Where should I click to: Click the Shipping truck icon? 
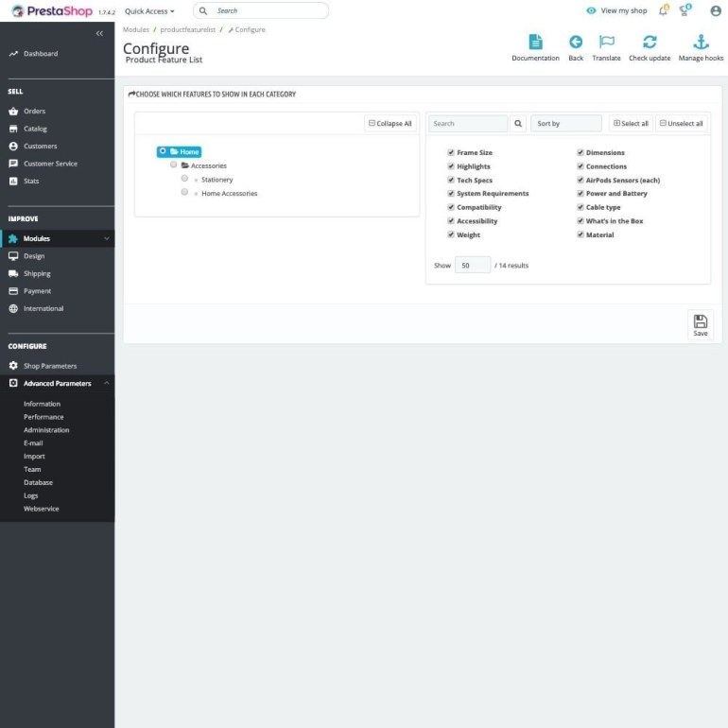pos(13,274)
